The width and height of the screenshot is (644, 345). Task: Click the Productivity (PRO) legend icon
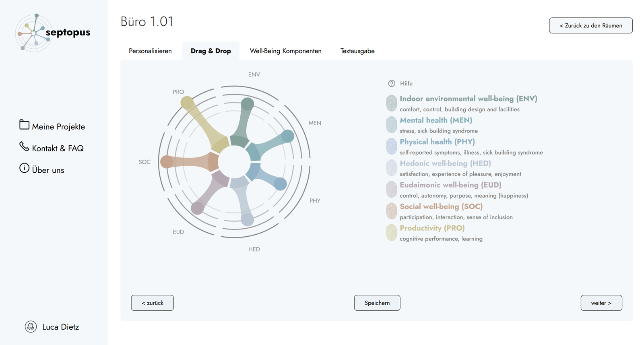[x=392, y=232]
